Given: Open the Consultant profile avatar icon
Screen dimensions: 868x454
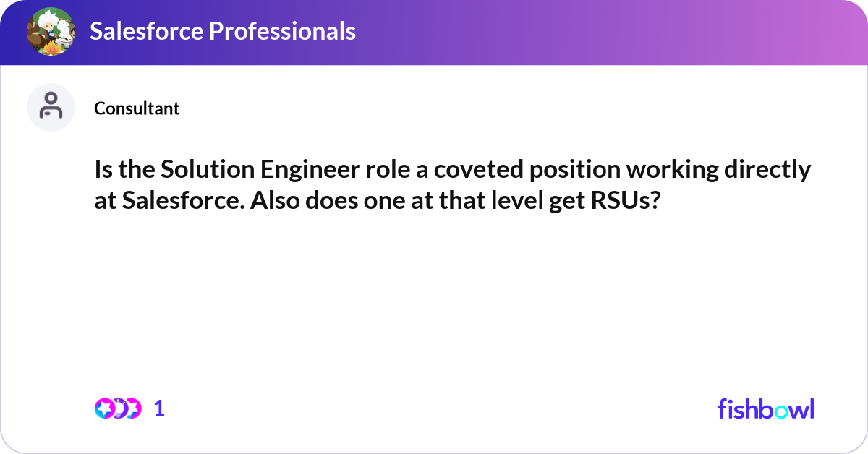Looking at the screenshot, I should tap(51, 108).
